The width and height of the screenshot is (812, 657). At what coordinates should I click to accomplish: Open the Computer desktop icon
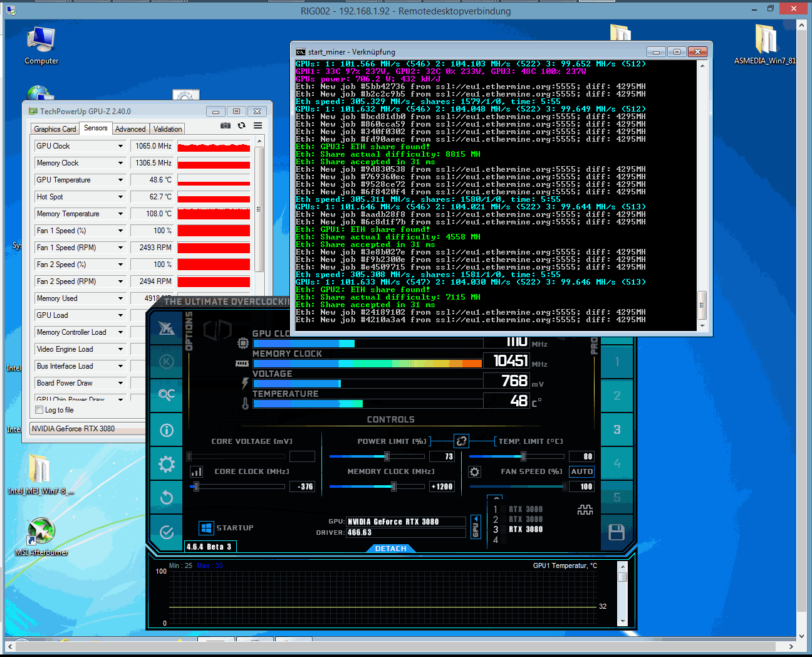(x=41, y=46)
